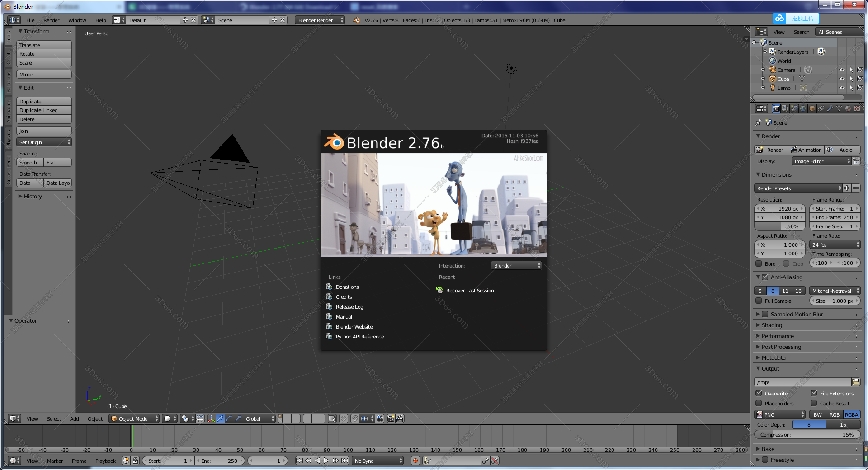Toggle Cube visibility eye icon in Outliner
This screenshot has height=470, width=868.
click(842, 79)
